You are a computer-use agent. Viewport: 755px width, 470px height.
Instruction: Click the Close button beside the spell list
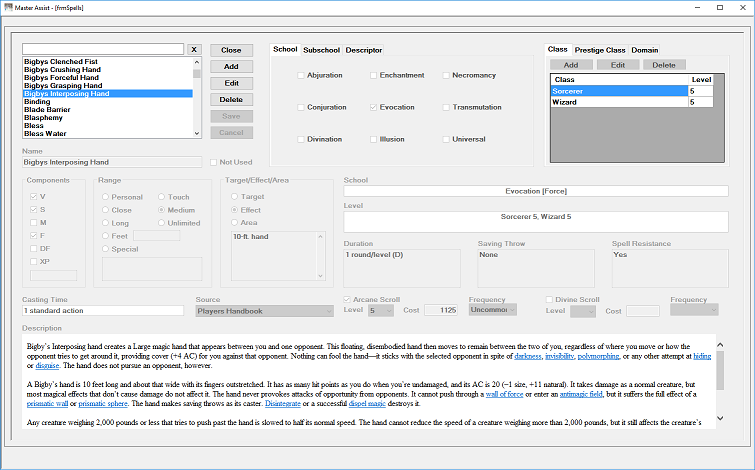(x=231, y=50)
